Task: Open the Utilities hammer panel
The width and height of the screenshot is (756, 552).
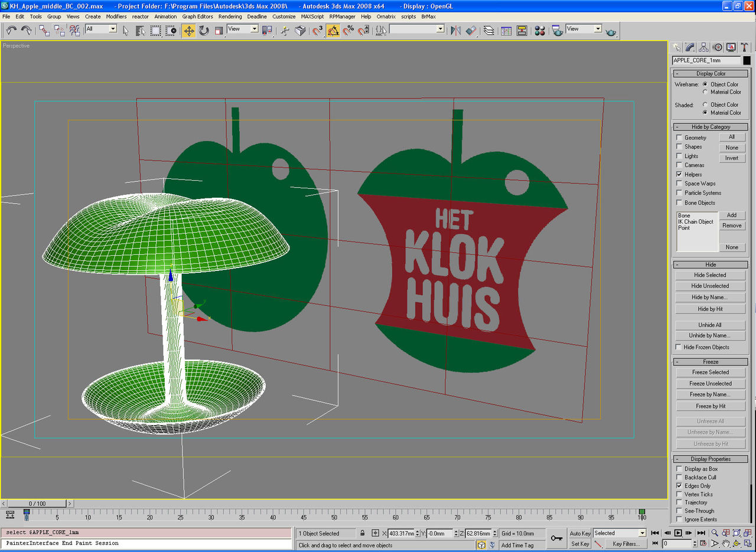Action: click(745, 47)
